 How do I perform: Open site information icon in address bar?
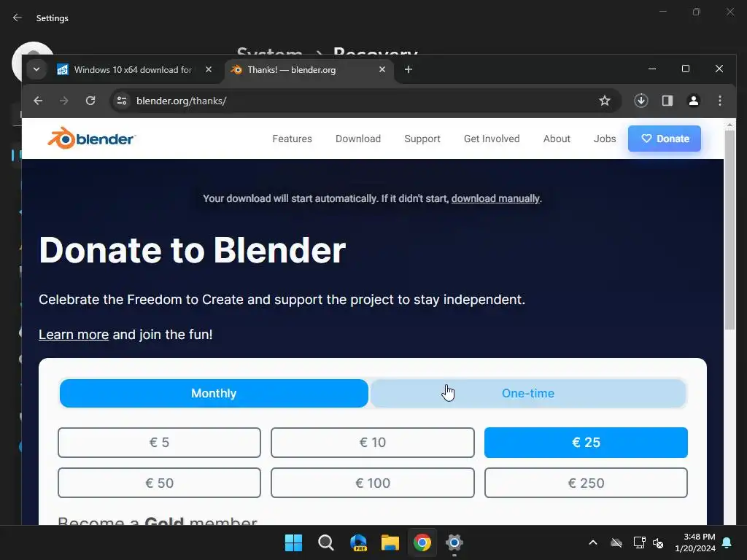(x=122, y=101)
